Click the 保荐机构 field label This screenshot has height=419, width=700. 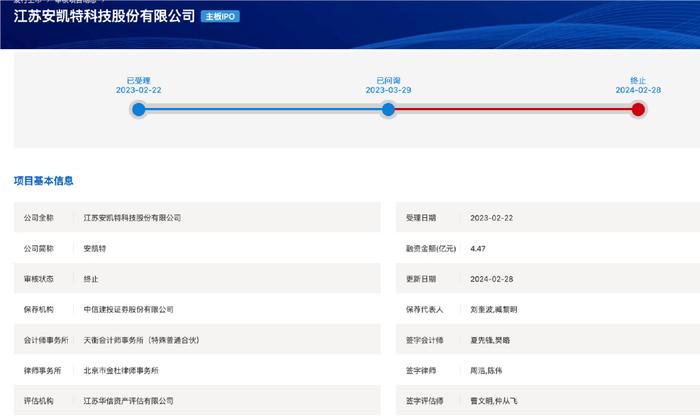38,309
